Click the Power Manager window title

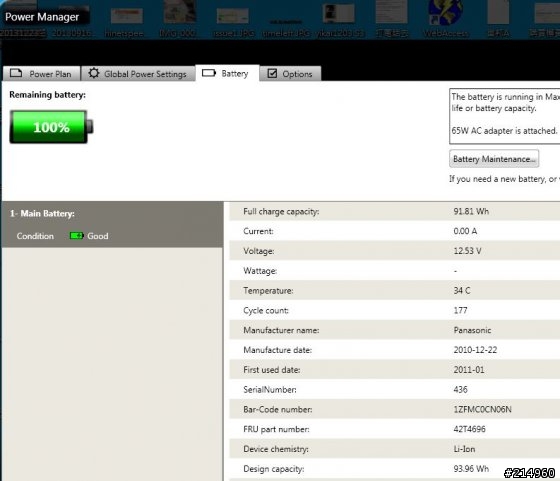click(x=42, y=17)
